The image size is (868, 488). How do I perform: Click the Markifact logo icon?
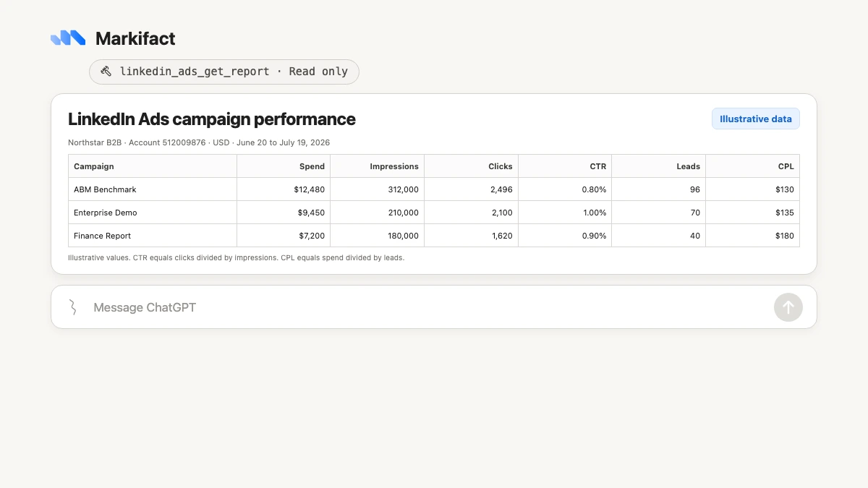(x=68, y=38)
